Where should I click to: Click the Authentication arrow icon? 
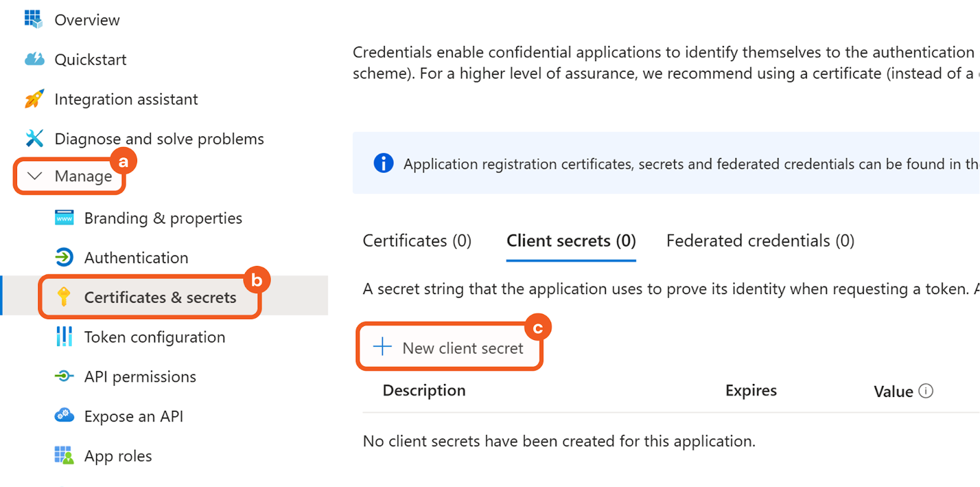(x=64, y=257)
